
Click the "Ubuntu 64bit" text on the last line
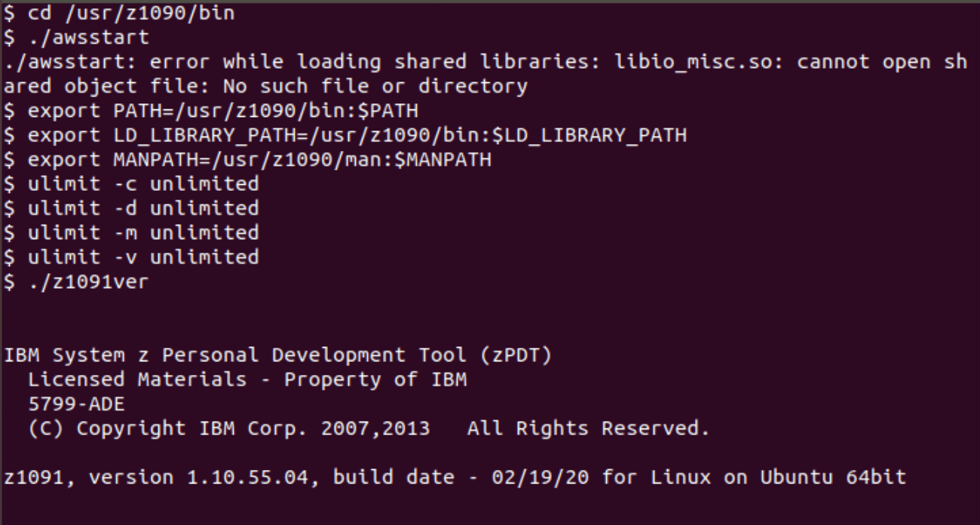tap(832, 477)
